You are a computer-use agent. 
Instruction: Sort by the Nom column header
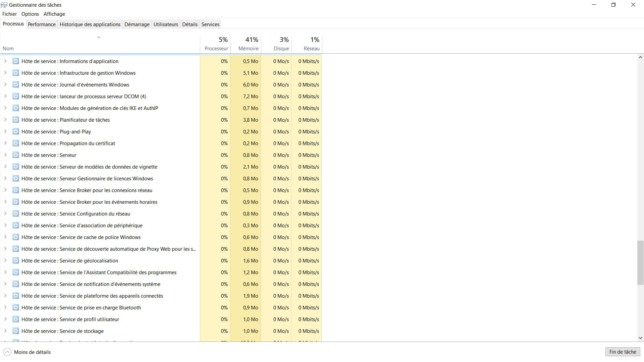[x=100, y=44]
